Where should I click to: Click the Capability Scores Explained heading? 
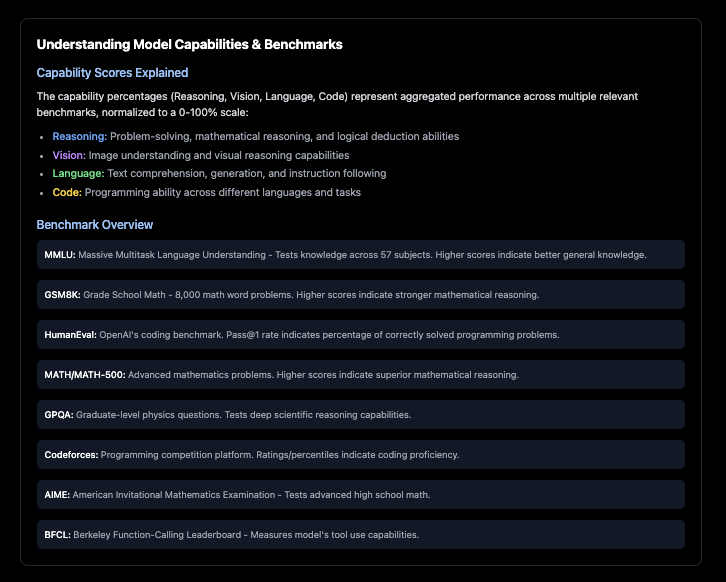[x=112, y=73]
